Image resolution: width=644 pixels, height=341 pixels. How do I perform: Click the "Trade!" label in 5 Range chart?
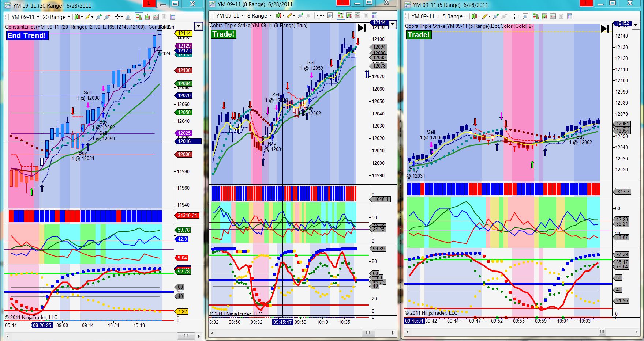pos(419,35)
